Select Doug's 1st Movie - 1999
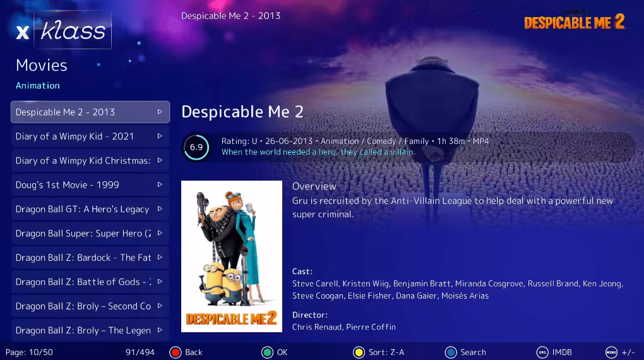This screenshot has width=644, height=360. (x=90, y=184)
